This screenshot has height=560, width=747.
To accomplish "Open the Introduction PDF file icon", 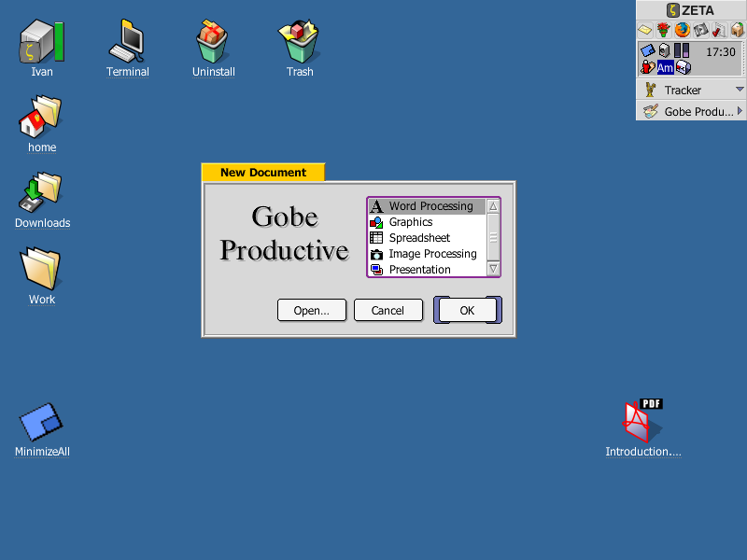I will point(642,421).
